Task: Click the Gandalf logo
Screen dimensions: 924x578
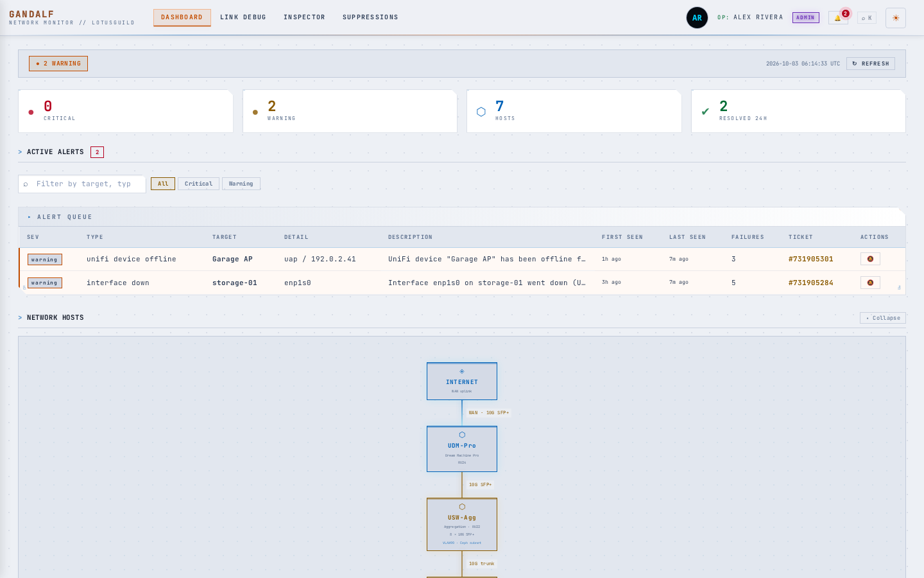Action: [31, 14]
